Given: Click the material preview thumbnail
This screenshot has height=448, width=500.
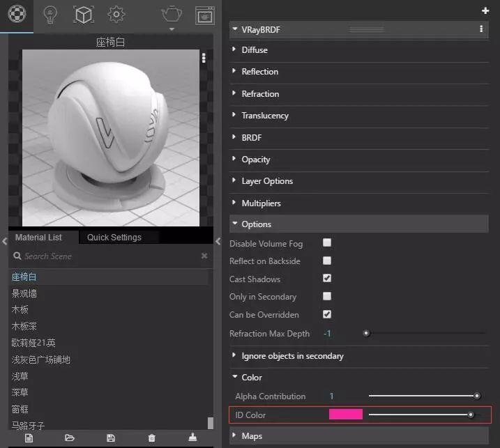Looking at the screenshot, I should click(x=111, y=138).
